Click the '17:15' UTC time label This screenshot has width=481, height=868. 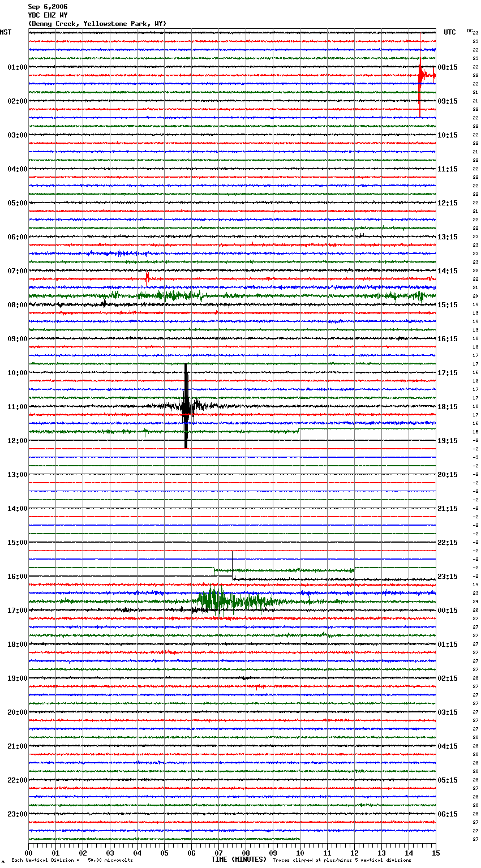448,373
